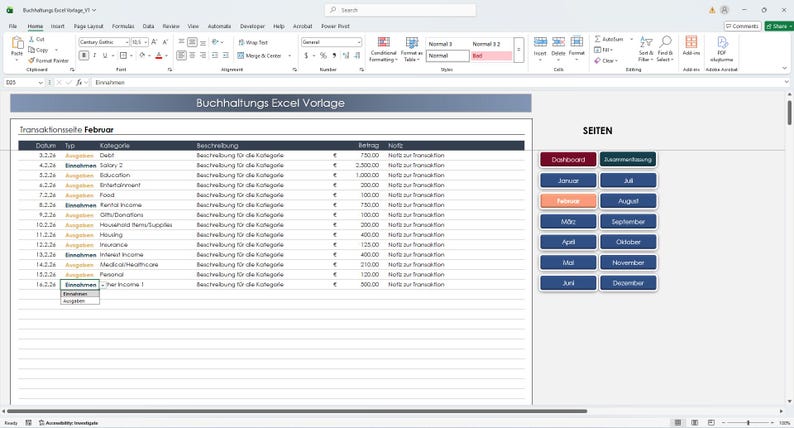Image resolution: width=794 pixels, height=428 pixels.
Task: Expand the Merge & Center dropdown arrow
Action: tap(290, 56)
